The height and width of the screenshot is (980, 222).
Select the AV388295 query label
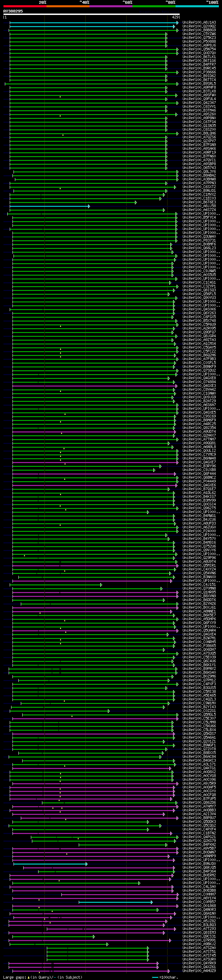click(13, 11)
